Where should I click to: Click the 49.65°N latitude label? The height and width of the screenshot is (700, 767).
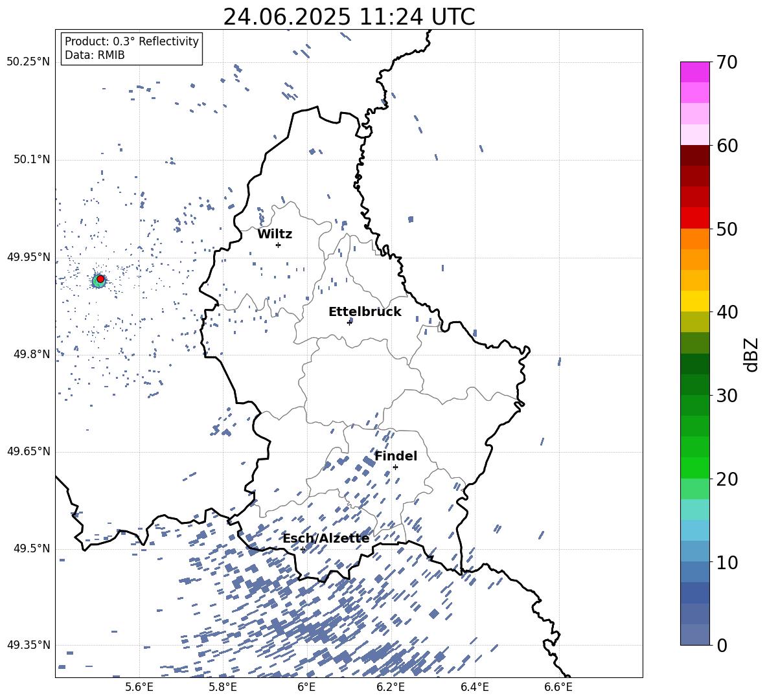click(x=29, y=451)
